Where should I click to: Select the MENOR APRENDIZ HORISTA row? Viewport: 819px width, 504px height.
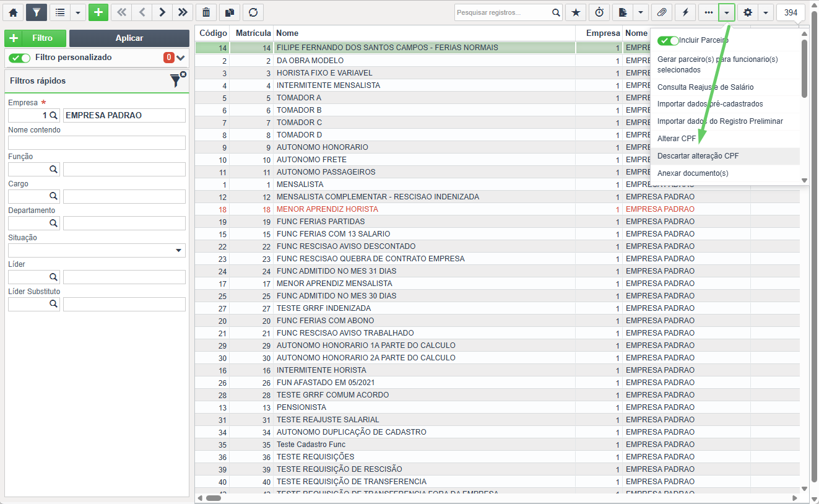click(x=497, y=209)
